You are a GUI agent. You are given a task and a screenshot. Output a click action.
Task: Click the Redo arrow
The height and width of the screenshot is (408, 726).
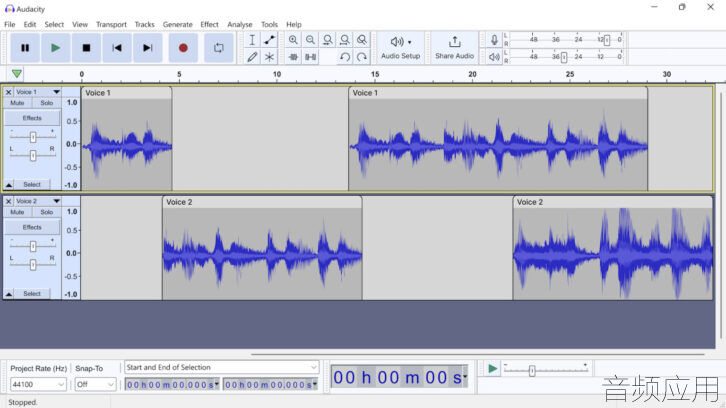coord(362,57)
